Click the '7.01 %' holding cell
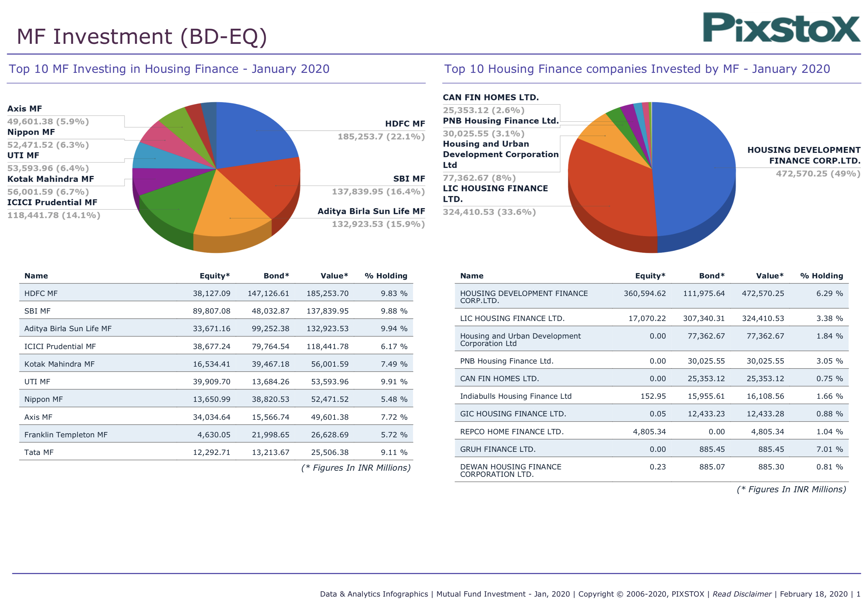 pos(829,449)
